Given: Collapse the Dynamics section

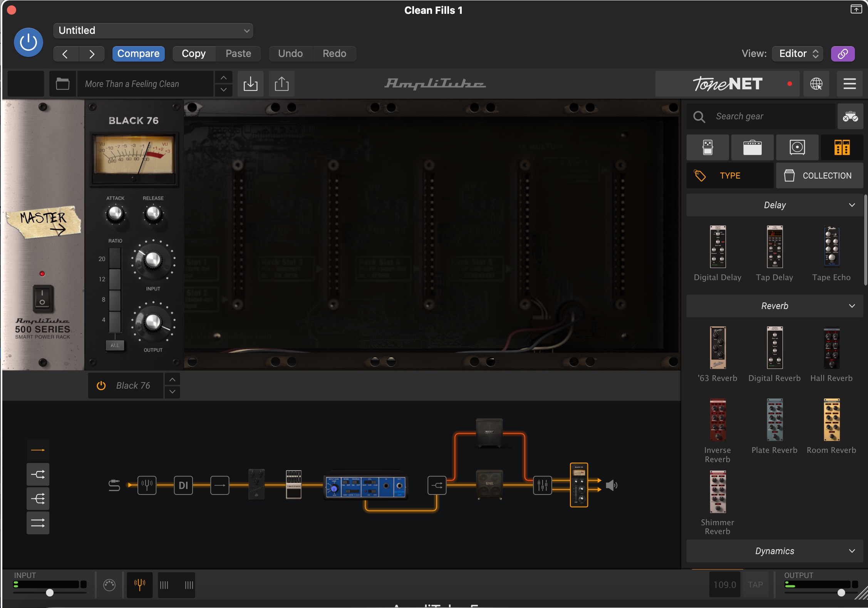Looking at the screenshot, I should coord(775,551).
